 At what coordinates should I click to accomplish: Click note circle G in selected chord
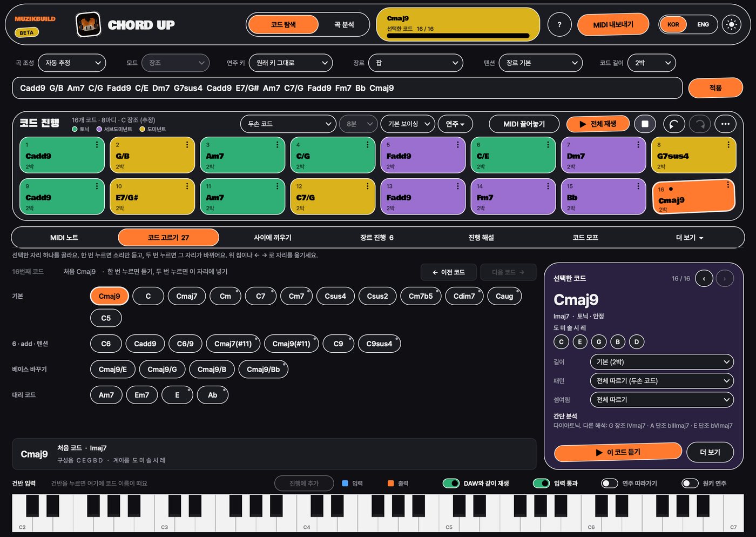598,341
